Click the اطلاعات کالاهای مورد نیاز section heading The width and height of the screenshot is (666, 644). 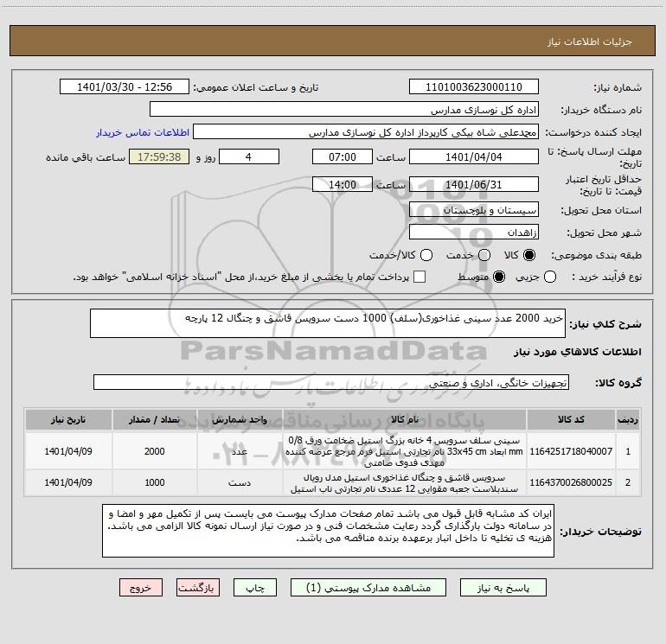(577, 352)
